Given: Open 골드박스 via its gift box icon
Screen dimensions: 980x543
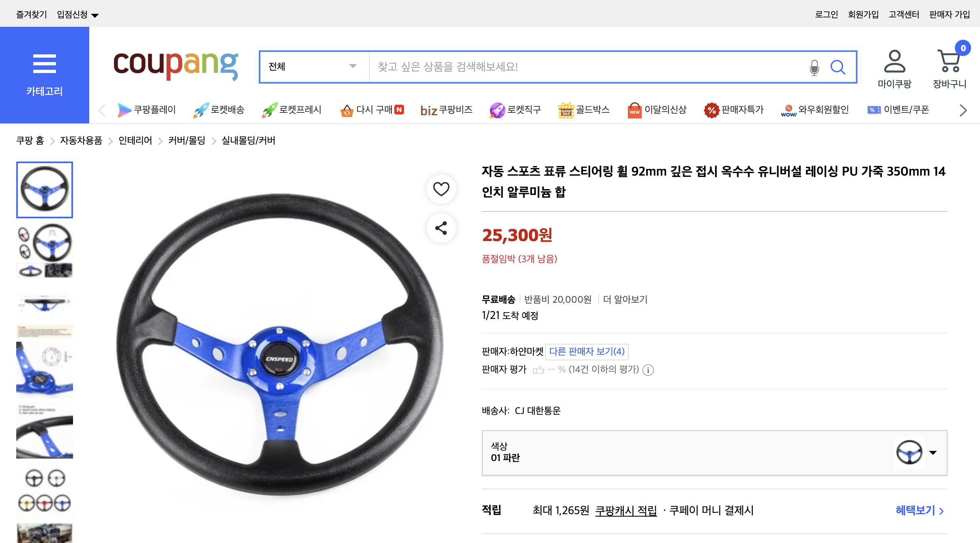Looking at the screenshot, I should click(x=566, y=110).
